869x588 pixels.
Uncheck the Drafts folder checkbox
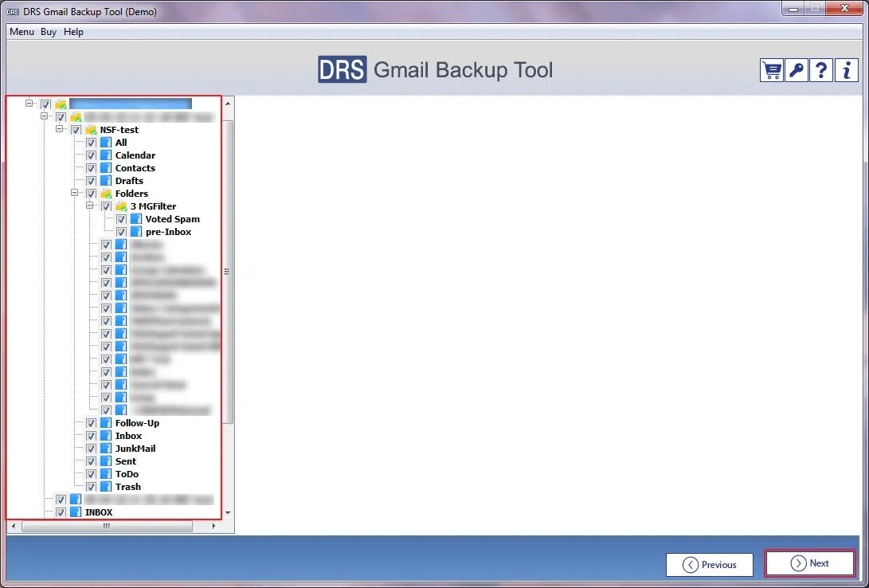point(91,180)
